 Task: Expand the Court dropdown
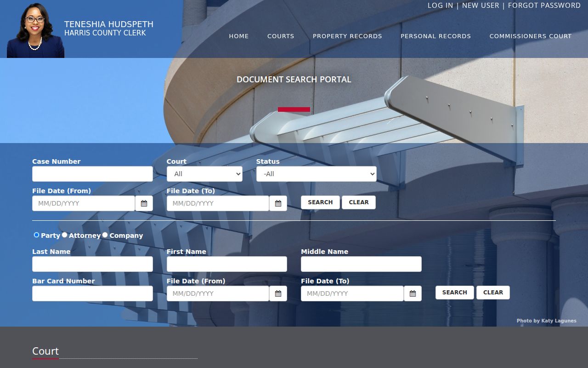click(x=204, y=174)
